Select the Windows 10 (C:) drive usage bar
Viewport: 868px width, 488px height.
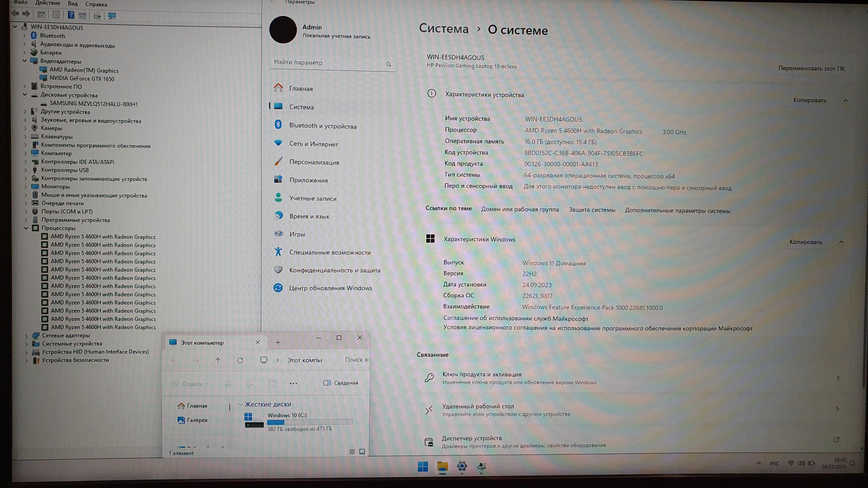coord(309,422)
